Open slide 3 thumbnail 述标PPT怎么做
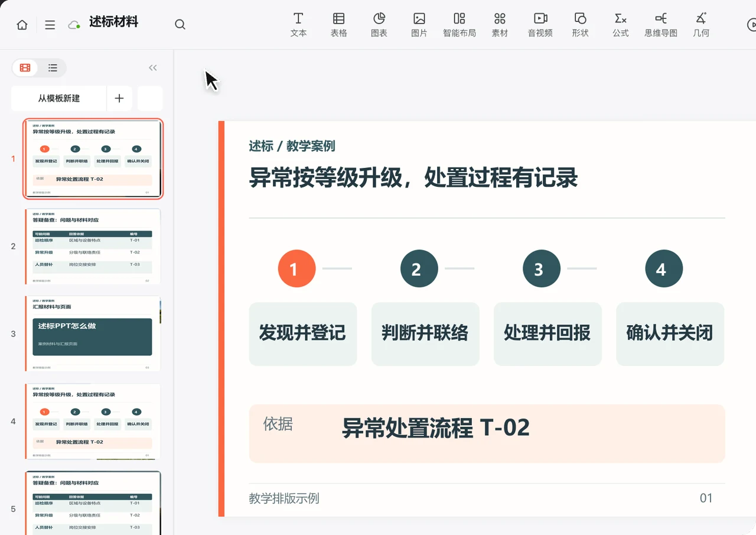 [93, 333]
